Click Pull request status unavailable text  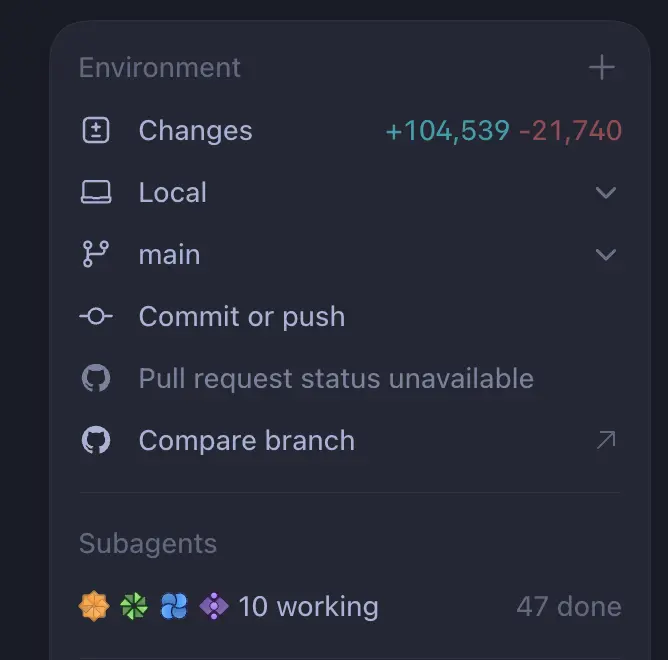(336, 378)
